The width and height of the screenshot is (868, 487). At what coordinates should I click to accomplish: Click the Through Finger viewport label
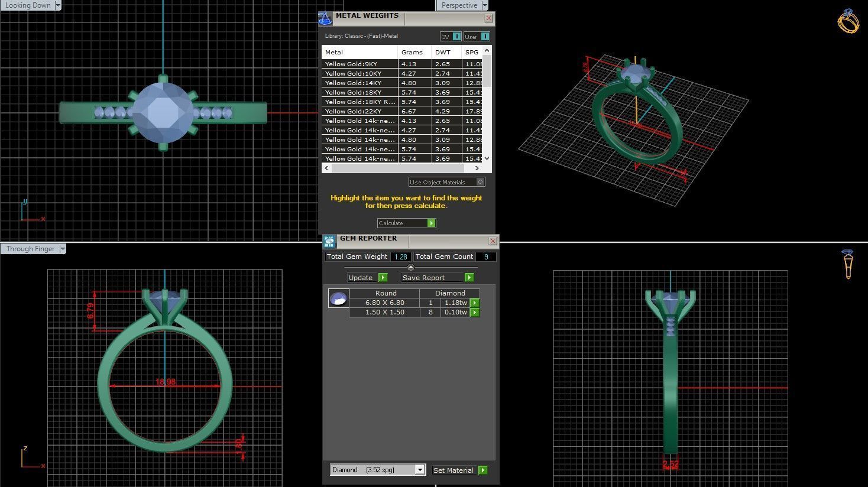[x=31, y=249]
